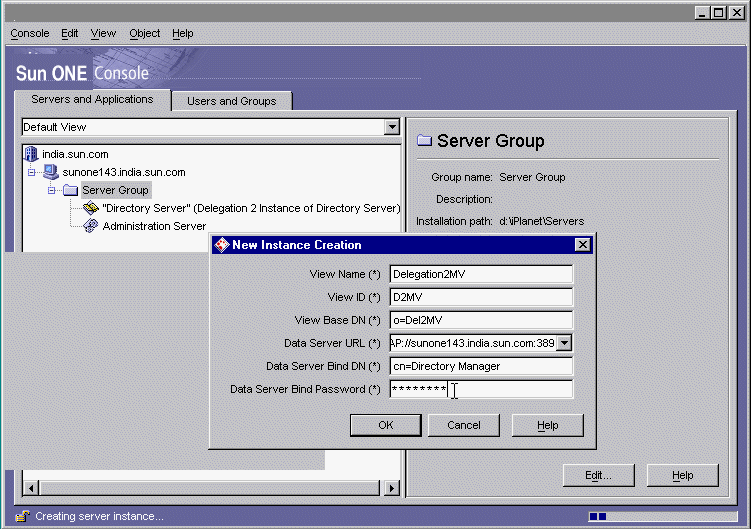Viewport: 751px width, 529px height.
Task: Click the Administration Server icon
Action: pos(91,226)
